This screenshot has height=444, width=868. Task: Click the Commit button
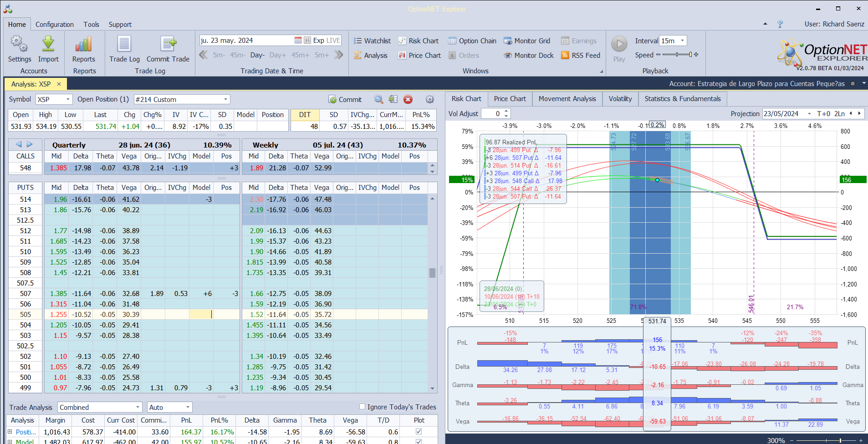[345, 99]
